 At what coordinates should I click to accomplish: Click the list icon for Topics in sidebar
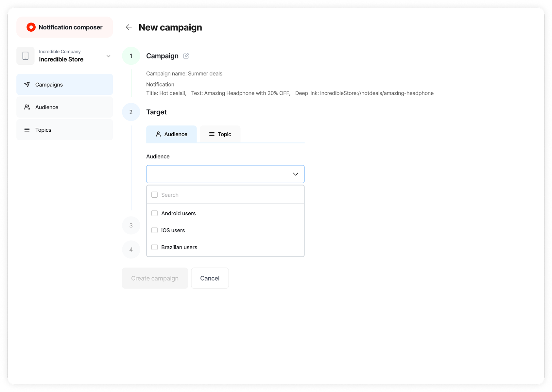(27, 130)
